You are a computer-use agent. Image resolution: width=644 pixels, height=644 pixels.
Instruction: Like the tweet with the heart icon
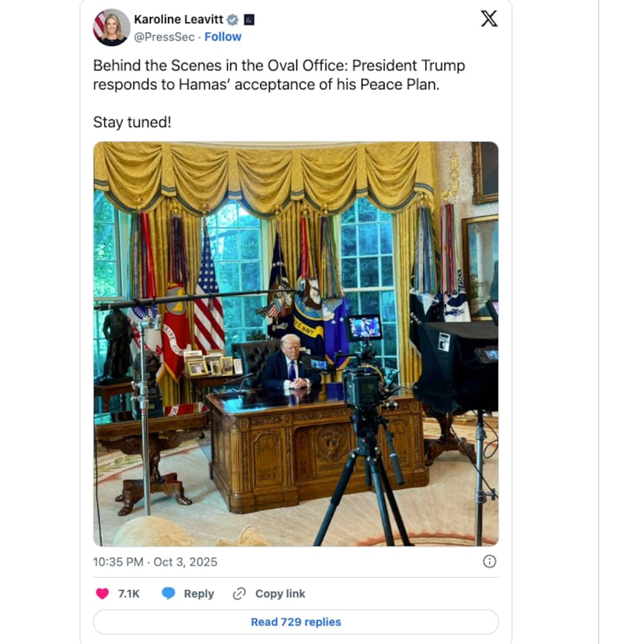pos(103,594)
